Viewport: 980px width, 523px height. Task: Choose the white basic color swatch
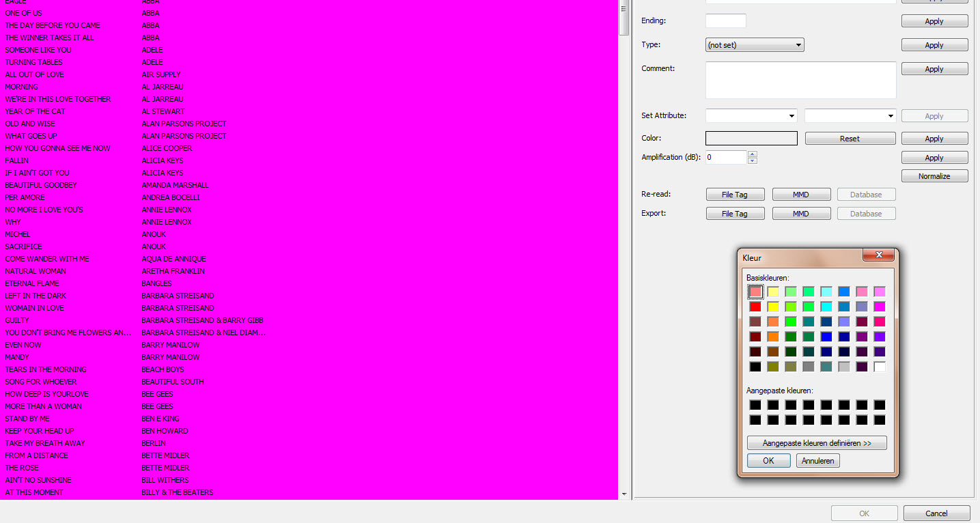point(880,367)
